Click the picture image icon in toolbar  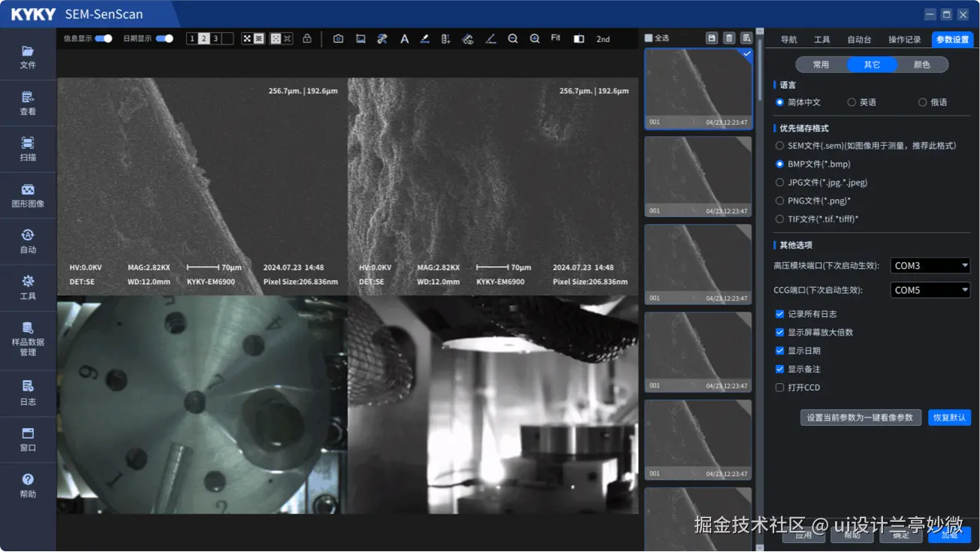pos(360,38)
